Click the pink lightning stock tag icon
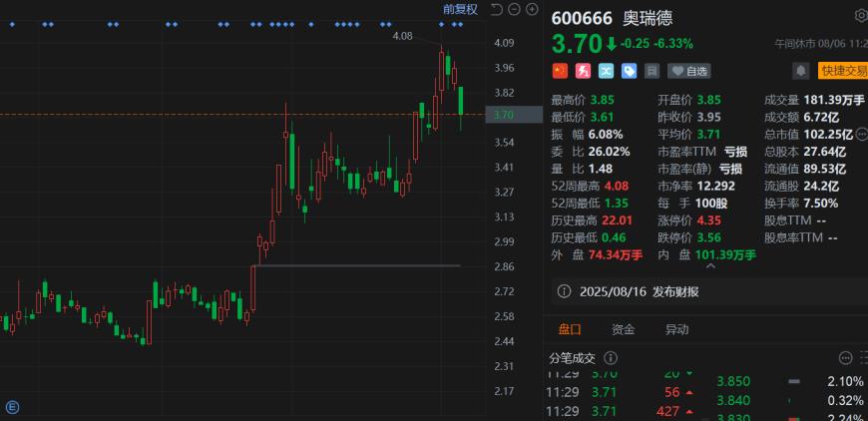The height and width of the screenshot is (421, 868). [x=583, y=71]
